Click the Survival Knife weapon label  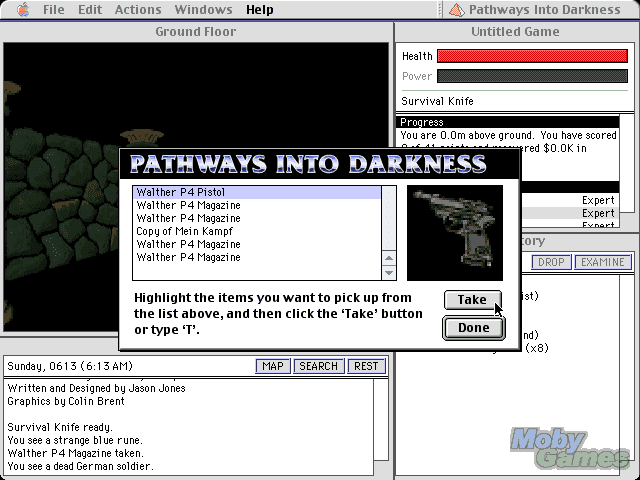click(x=437, y=101)
